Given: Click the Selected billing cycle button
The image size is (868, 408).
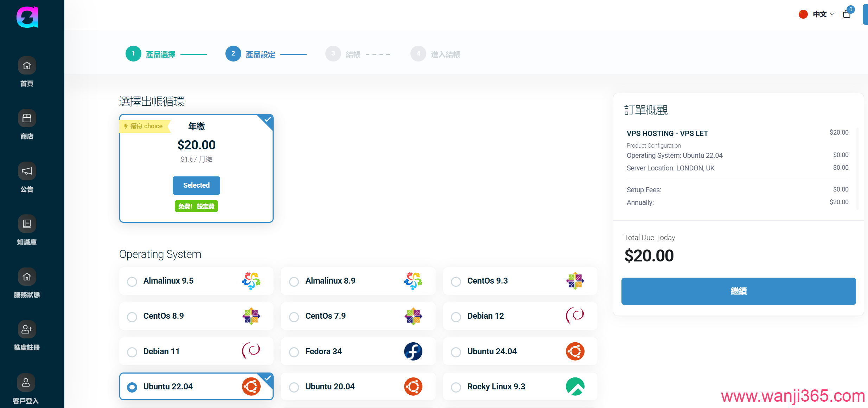Looking at the screenshot, I should (x=196, y=185).
